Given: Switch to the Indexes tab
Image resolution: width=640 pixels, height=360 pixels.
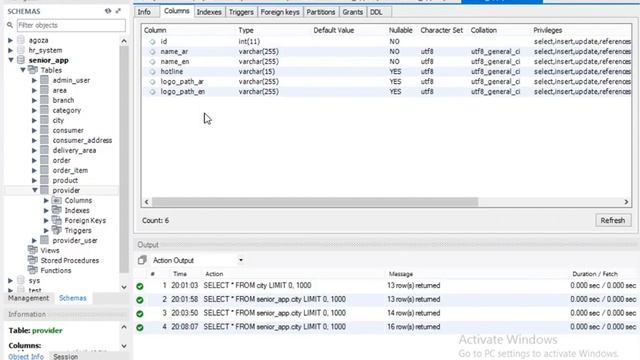Looking at the screenshot, I should (x=209, y=12).
